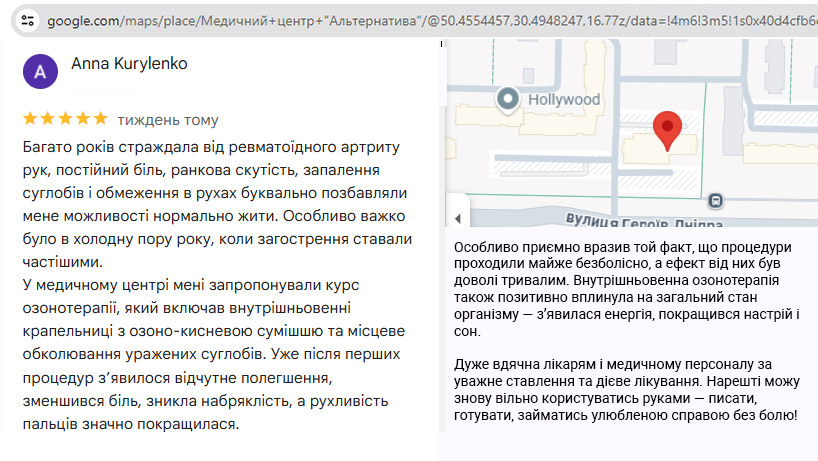Click the Hollywood map label
The height and width of the screenshot is (461, 818).
564,99
